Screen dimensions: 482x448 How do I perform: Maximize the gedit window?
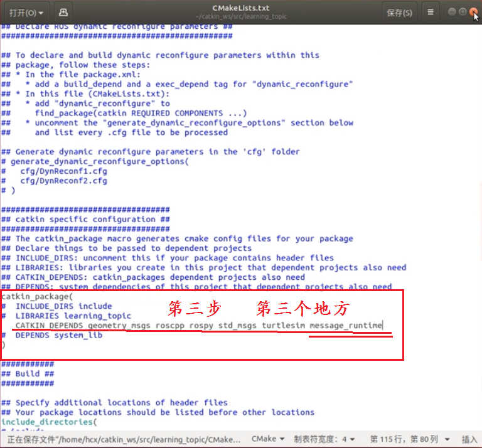click(463, 12)
